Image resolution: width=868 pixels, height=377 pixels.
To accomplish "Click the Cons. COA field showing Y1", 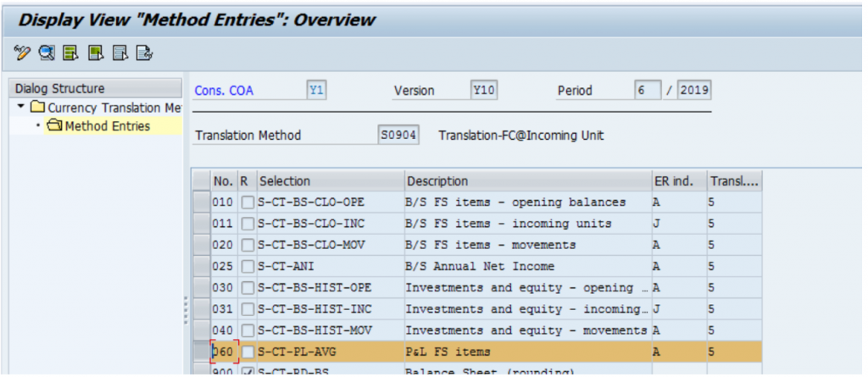I will (317, 91).
